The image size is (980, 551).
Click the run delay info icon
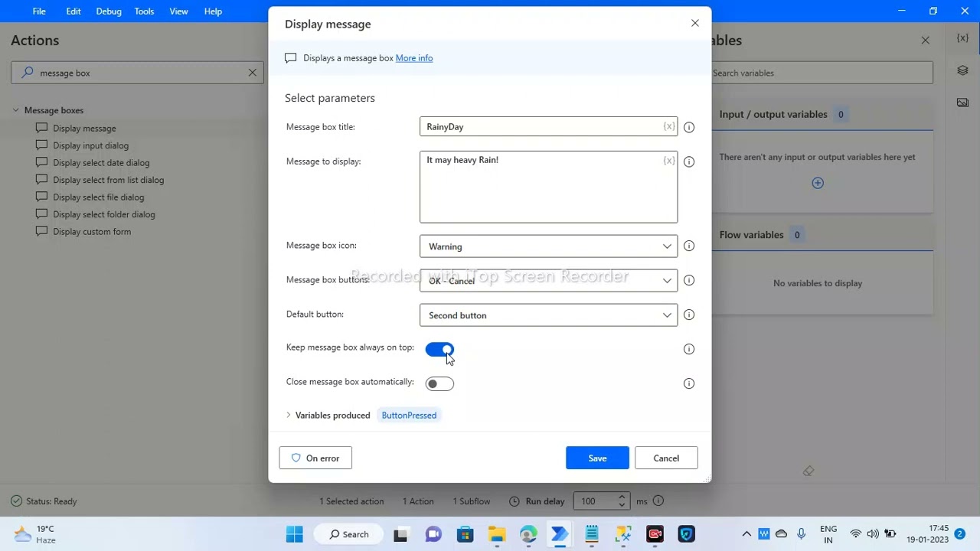point(658,501)
